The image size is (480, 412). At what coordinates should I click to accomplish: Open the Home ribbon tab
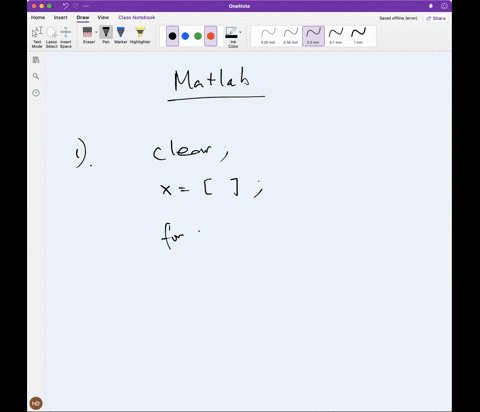point(38,17)
